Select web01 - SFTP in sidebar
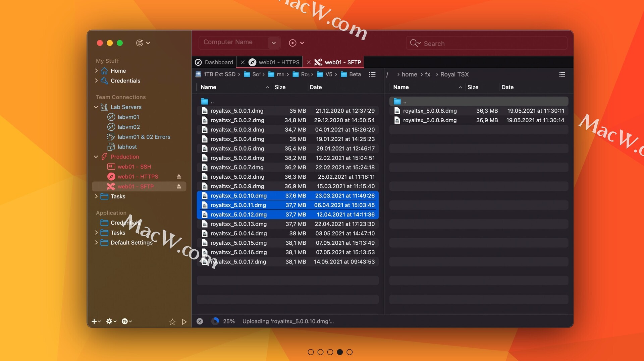The width and height of the screenshot is (644, 361). click(136, 186)
